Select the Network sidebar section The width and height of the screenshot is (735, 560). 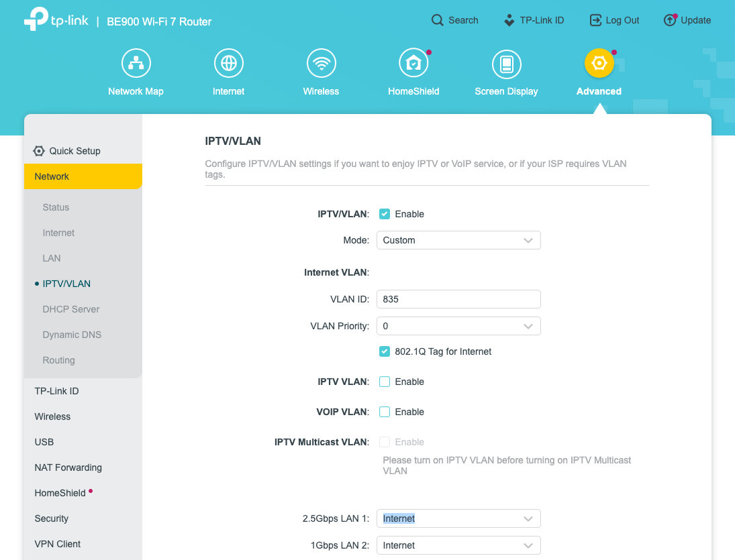point(83,176)
